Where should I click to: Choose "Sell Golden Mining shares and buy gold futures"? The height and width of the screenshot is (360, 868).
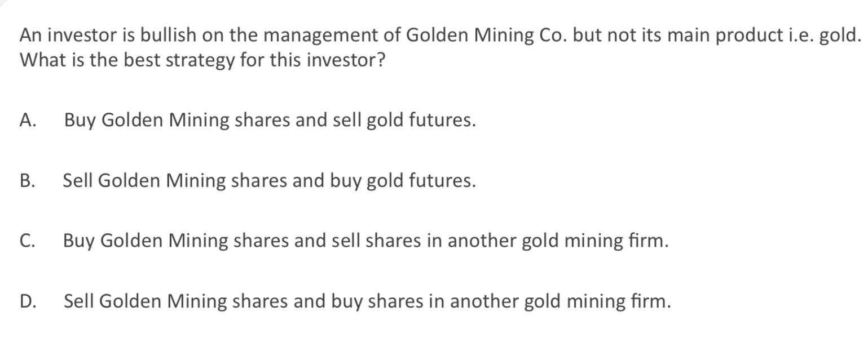click(x=269, y=181)
